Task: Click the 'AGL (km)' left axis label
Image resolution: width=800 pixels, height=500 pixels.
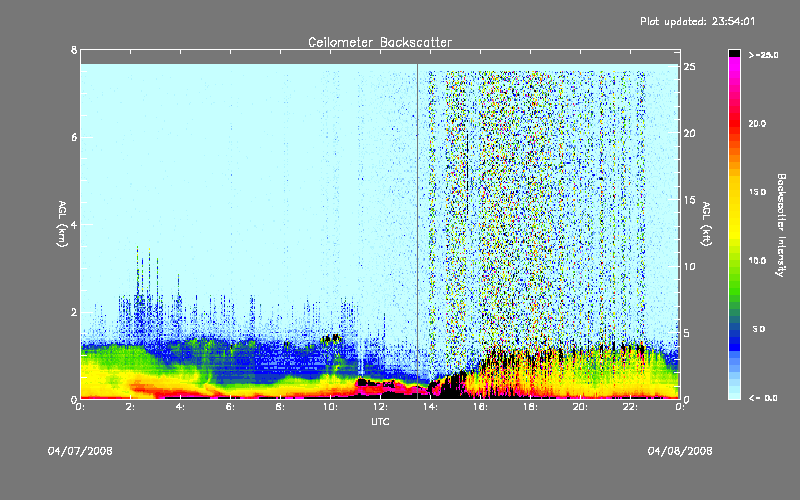Action: 62,224
